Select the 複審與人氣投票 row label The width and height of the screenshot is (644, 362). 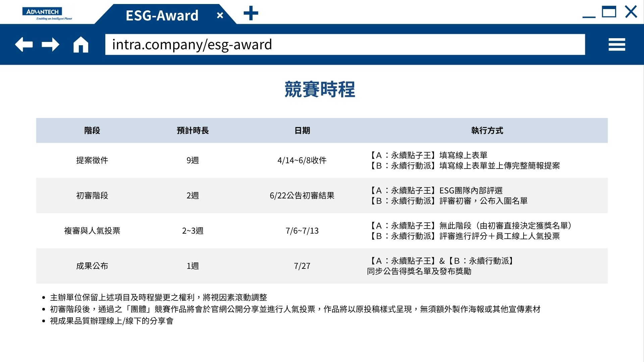pos(92,231)
